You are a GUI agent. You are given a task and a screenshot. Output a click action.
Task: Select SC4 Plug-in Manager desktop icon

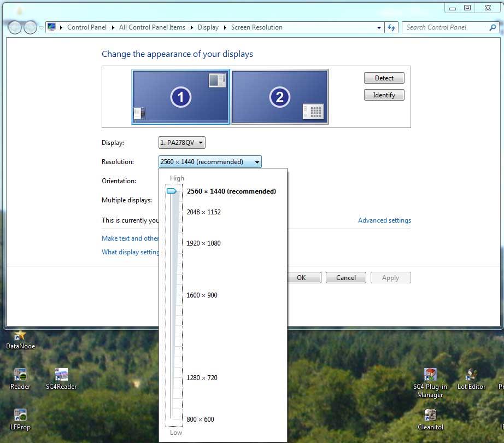click(430, 383)
